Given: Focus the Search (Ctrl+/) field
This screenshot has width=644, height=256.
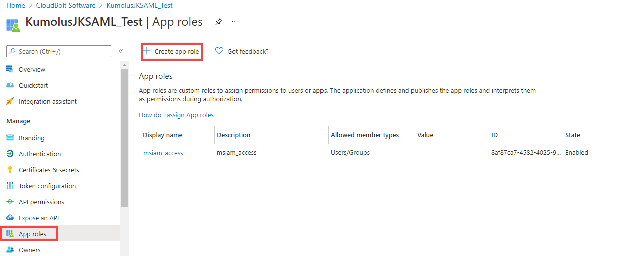Looking at the screenshot, I should coord(58,51).
